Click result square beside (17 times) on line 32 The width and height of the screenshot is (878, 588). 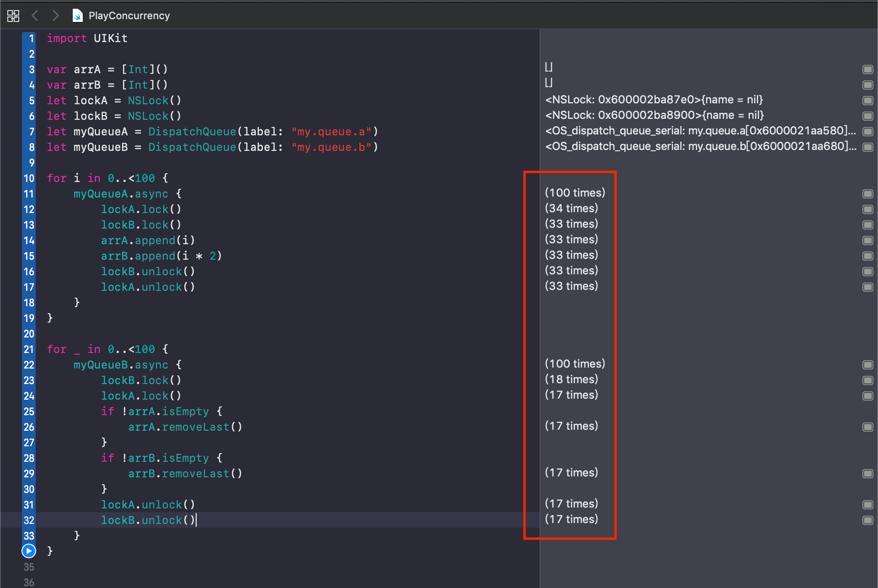tap(868, 519)
